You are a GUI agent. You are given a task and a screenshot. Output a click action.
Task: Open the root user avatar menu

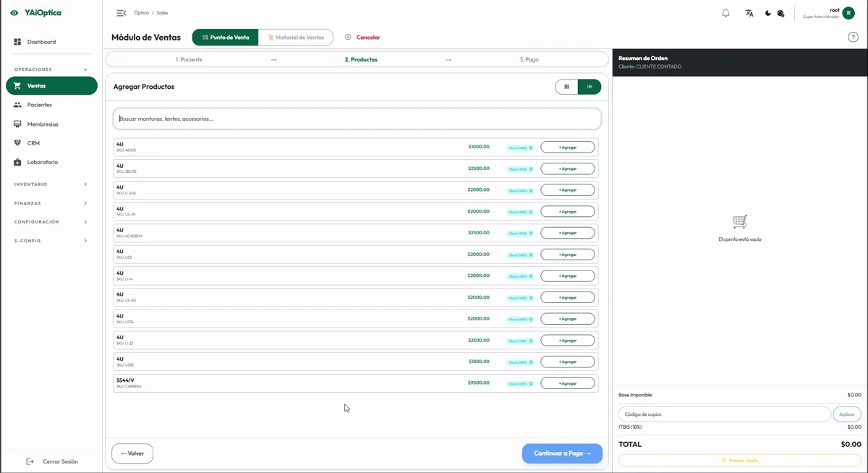click(x=848, y=13)
